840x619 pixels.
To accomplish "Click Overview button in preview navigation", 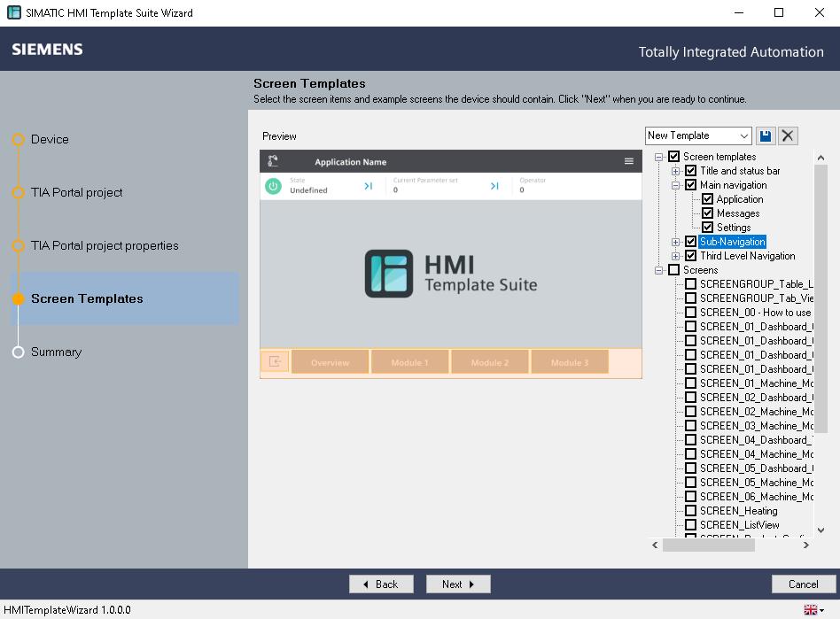I will pyautogui.click(x=330, y=362).
